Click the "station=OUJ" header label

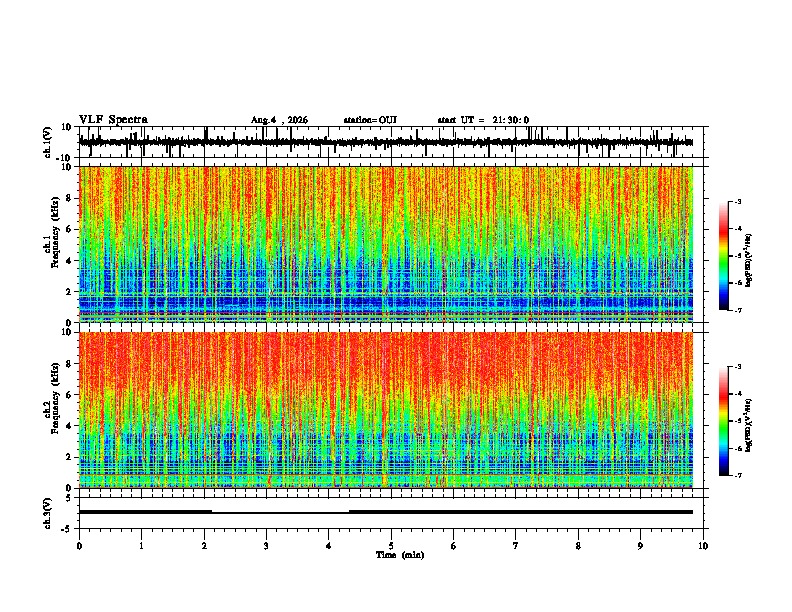click(x=370, y=120)
